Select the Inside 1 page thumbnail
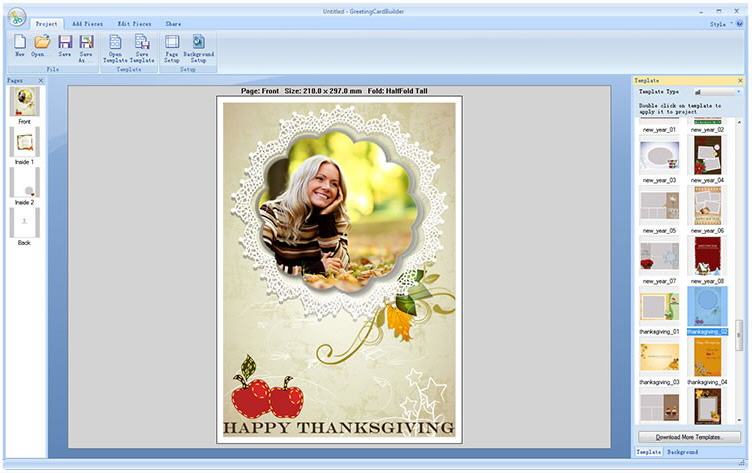752x473 pixels. pyautogui.click(x=24, y=142)
